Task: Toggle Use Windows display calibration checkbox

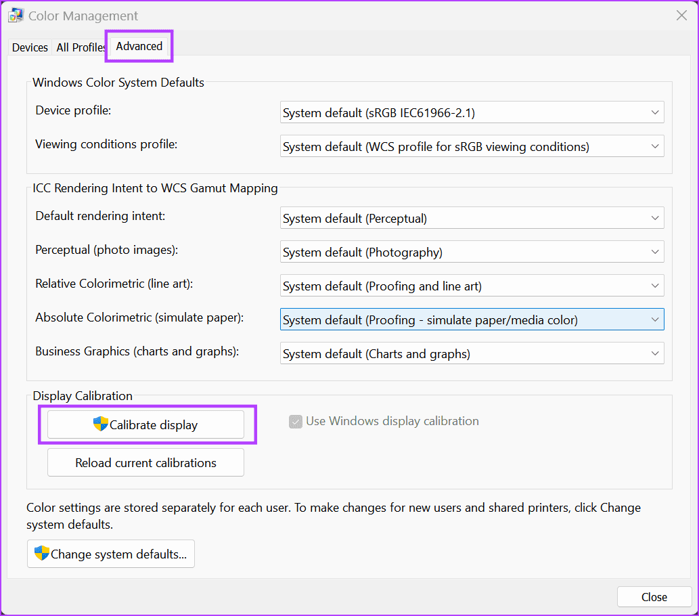Action: (295, 422)
